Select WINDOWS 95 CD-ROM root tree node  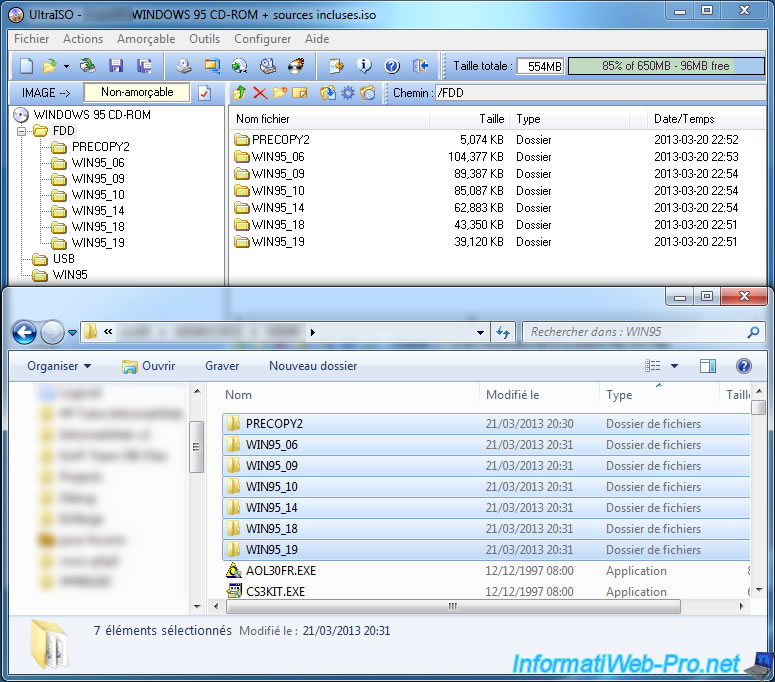tap(92, 115)
